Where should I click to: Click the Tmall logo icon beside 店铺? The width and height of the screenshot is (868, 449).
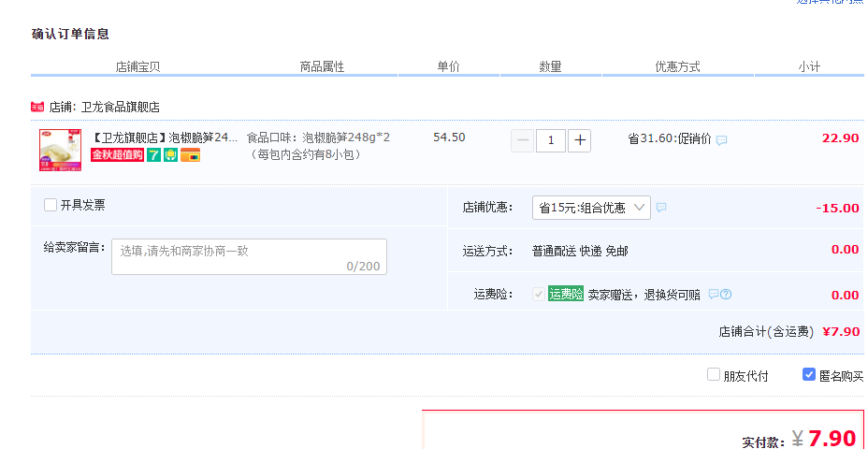37,107
